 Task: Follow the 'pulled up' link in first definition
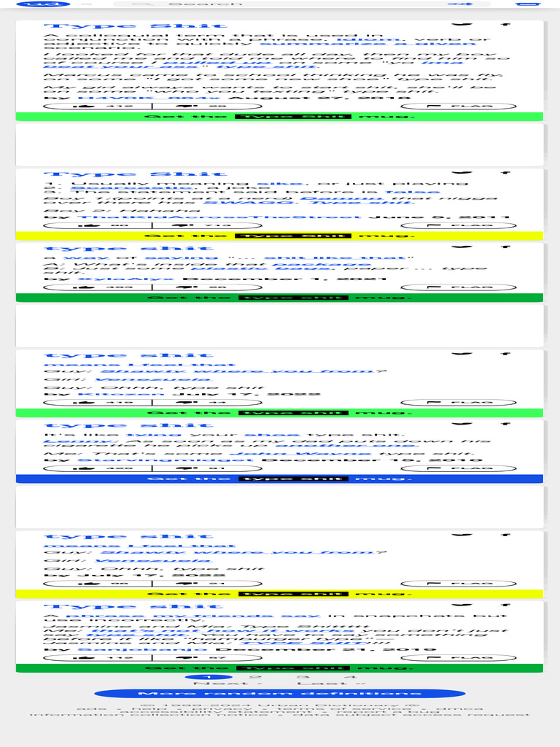point(217,63)
